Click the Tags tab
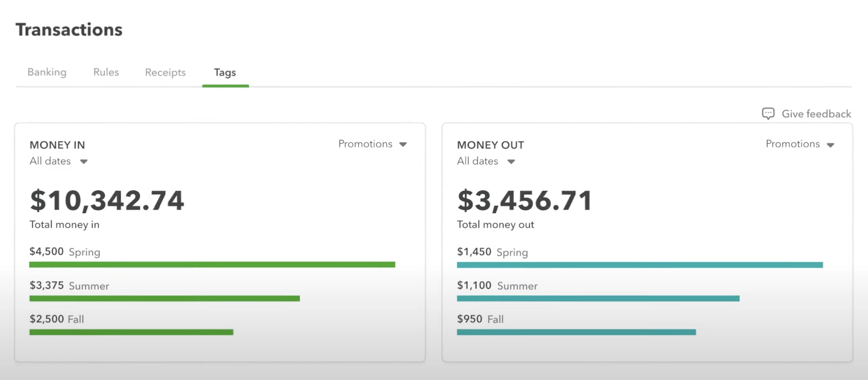The image size is (868, 380). click(225, 72)
